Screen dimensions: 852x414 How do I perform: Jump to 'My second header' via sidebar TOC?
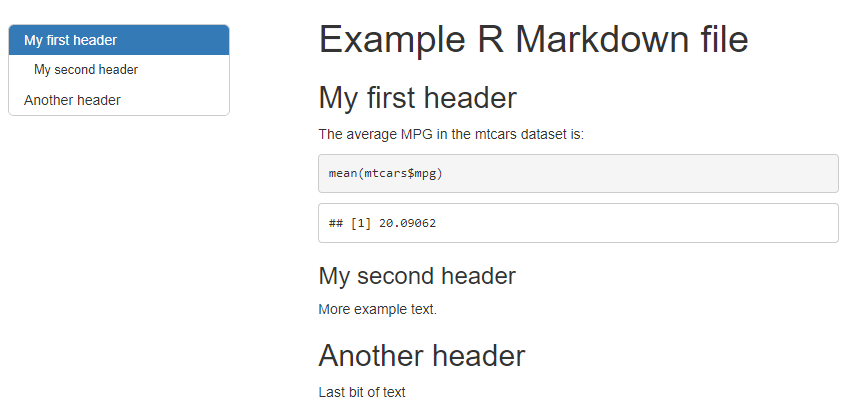click(x=86, y=70)
